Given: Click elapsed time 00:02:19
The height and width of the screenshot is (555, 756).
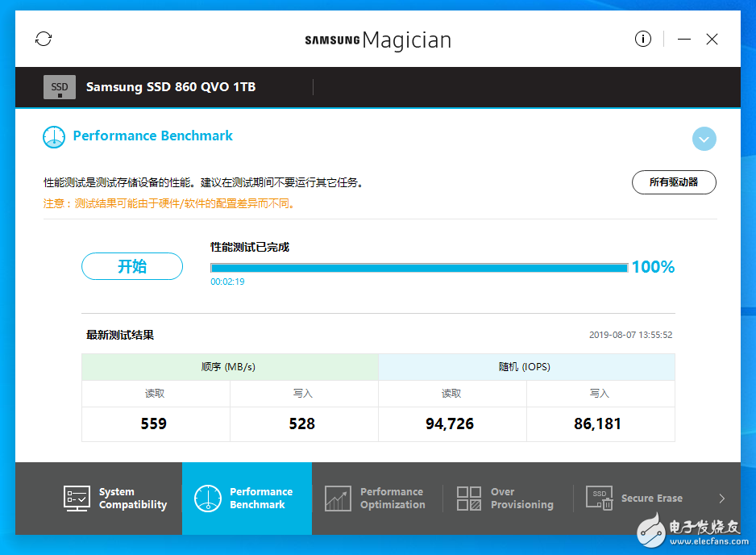Looking at the screenshot, I should click(227, 282).
